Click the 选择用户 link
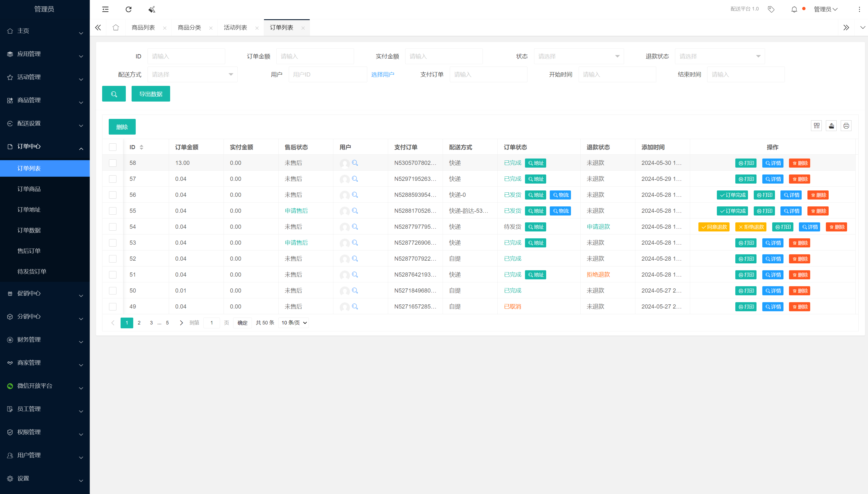The width and height of the screenshot is (868, 494). (x=382, y=75)
